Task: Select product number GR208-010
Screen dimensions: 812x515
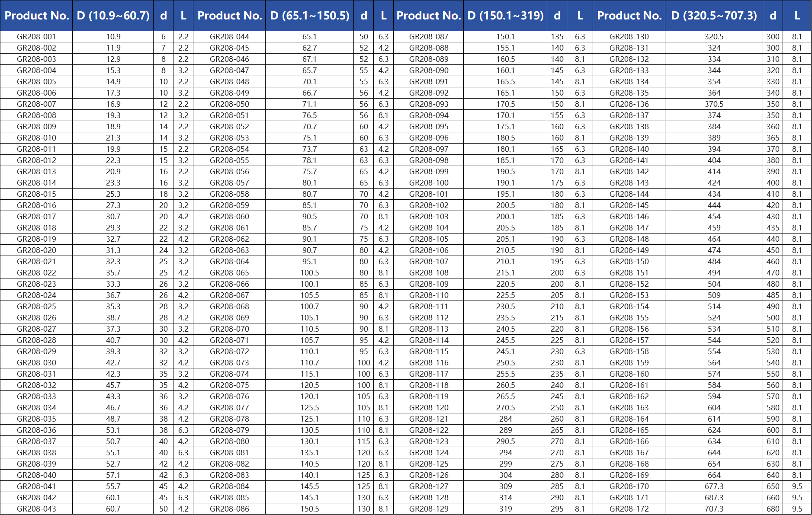Action: pos(36,138)
